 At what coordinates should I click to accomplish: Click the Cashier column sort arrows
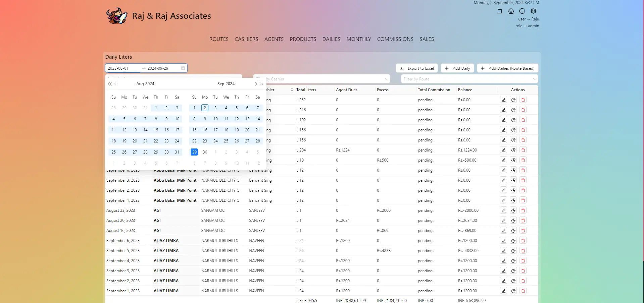292,90
